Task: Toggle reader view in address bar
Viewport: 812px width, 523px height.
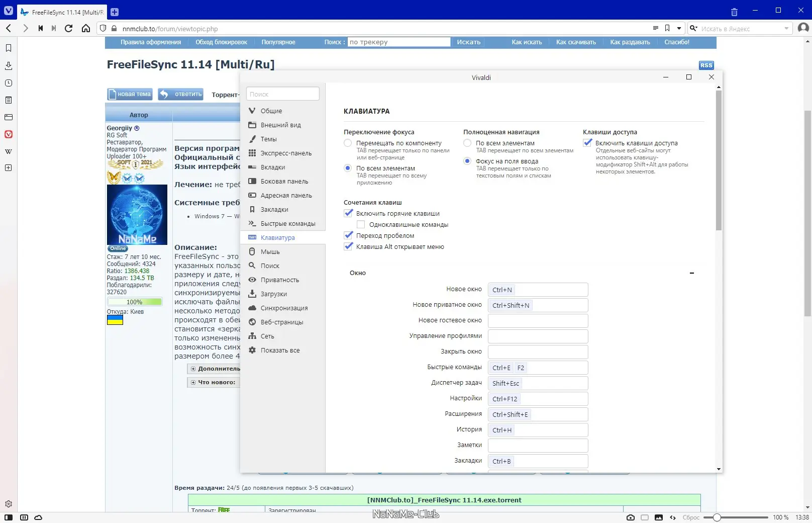Action: point(655,28)
